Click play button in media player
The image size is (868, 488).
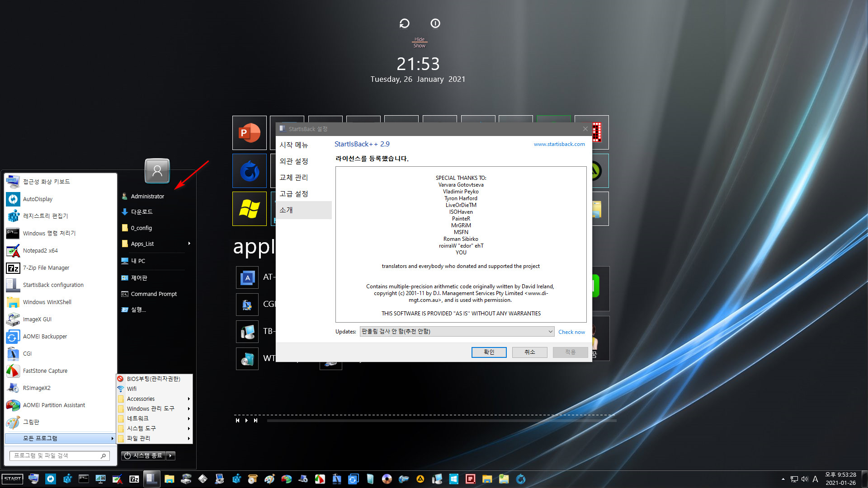246,421
